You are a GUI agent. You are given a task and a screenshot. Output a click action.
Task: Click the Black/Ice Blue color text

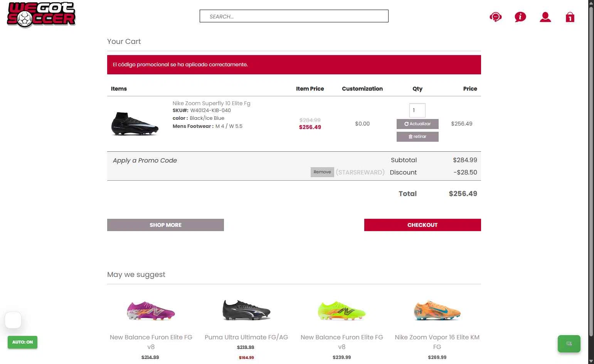(207, 118)
